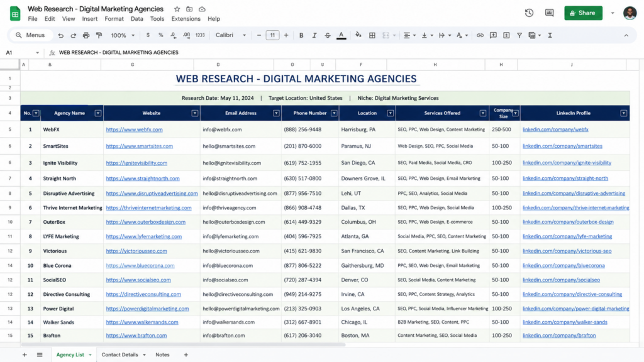The width and height of the screenshot is (644, 362).
Task: Open Google Sheets home icon
Action: tap(15, 13)
